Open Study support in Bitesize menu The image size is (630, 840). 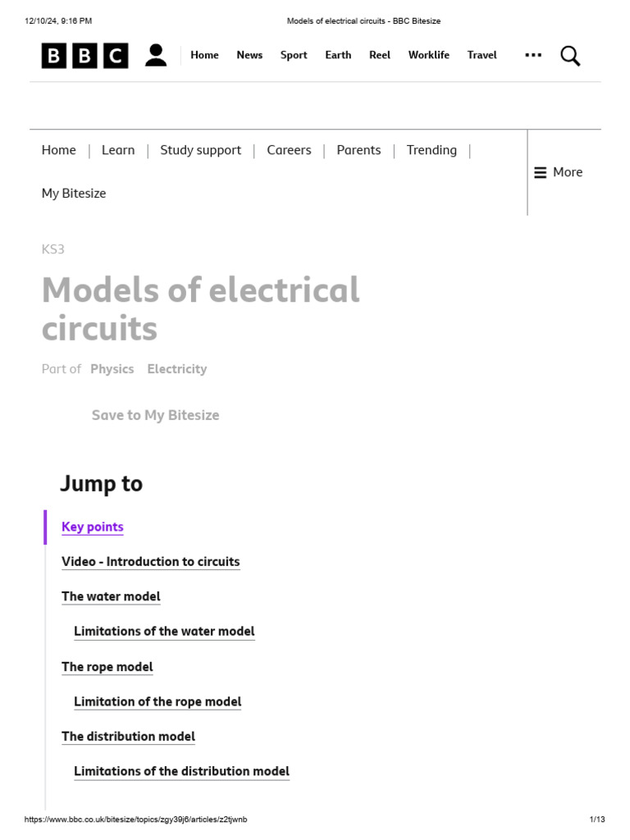[x=201, y=150]
